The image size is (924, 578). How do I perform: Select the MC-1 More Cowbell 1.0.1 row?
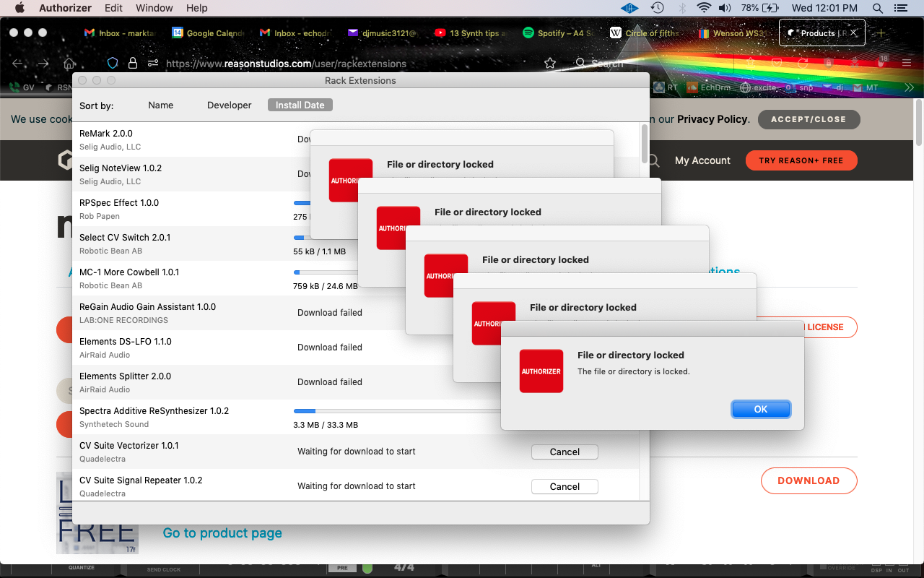pos(355,278)
